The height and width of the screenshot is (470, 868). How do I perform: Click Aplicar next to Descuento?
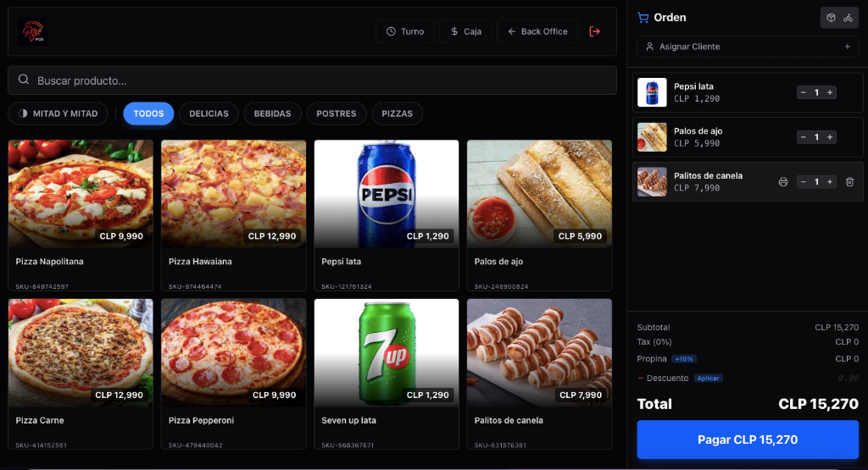708,379
